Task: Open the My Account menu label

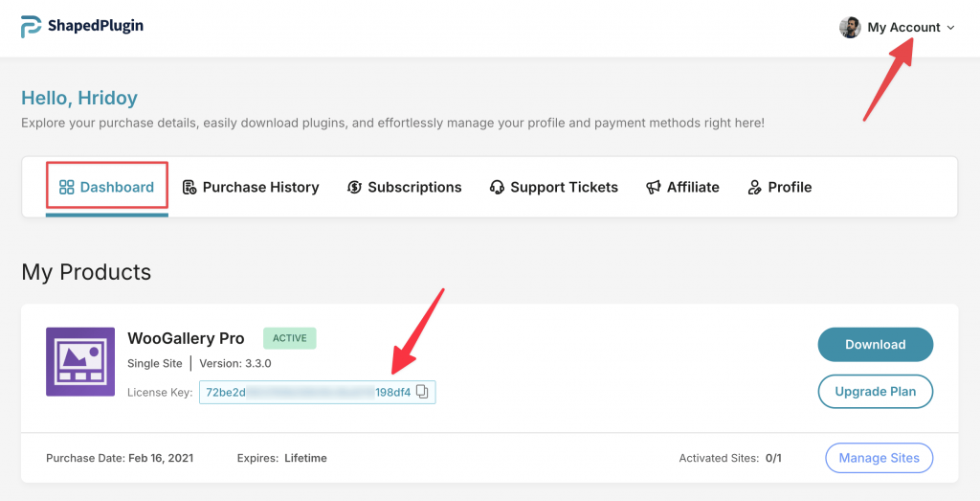Action: point(903,28)
